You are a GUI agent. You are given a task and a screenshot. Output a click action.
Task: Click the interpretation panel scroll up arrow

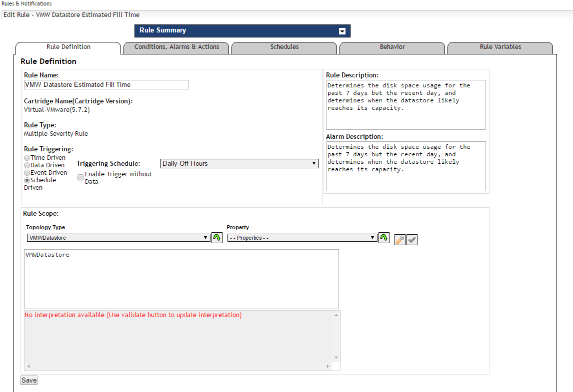click(x=336, y=315)
